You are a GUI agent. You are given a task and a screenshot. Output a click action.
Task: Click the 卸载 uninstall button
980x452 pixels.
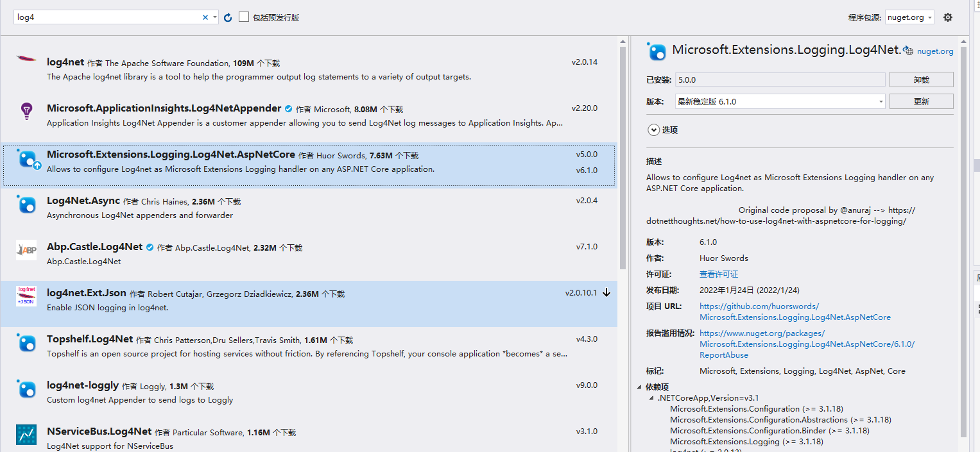(x=921, y=80)
